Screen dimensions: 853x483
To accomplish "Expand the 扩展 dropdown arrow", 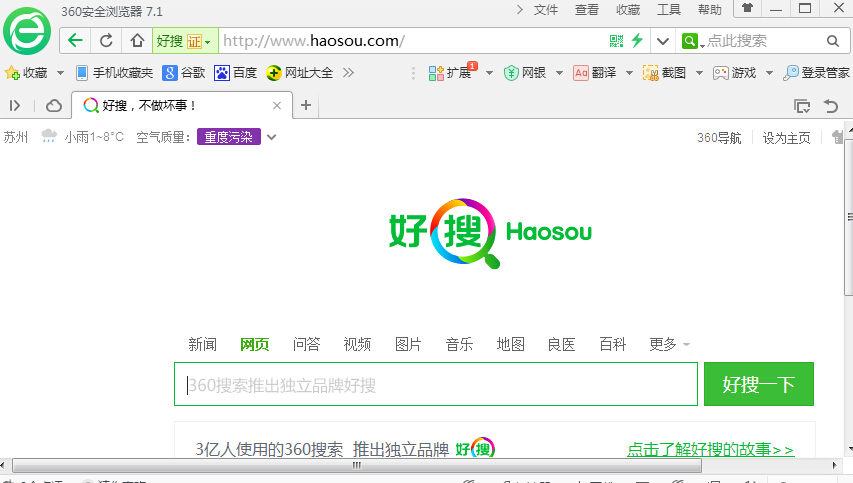I will tap(489, 73).
